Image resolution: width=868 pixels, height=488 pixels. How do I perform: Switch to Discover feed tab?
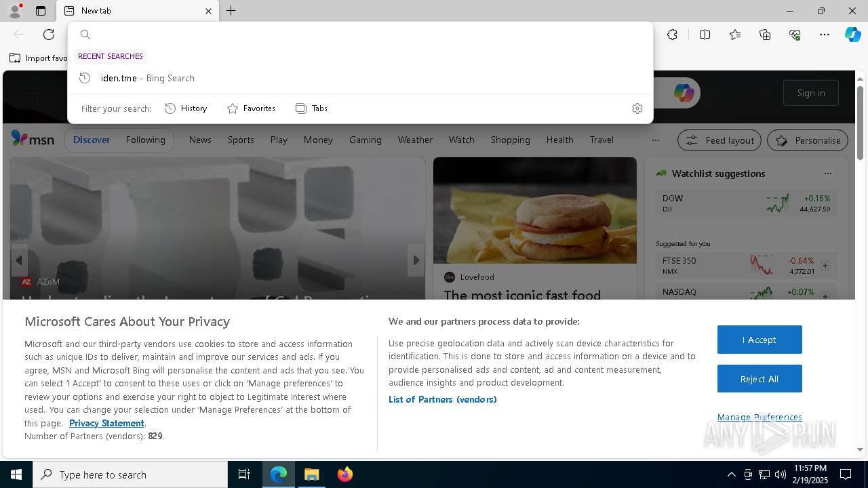coord(92,140)
